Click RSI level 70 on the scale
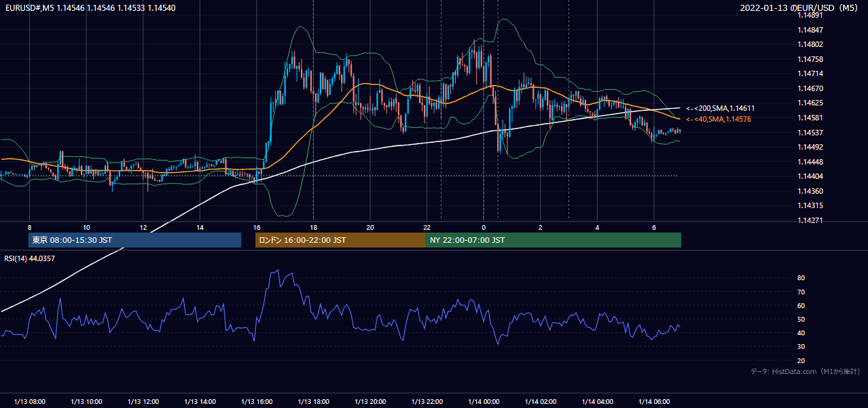 coord(801,292)
